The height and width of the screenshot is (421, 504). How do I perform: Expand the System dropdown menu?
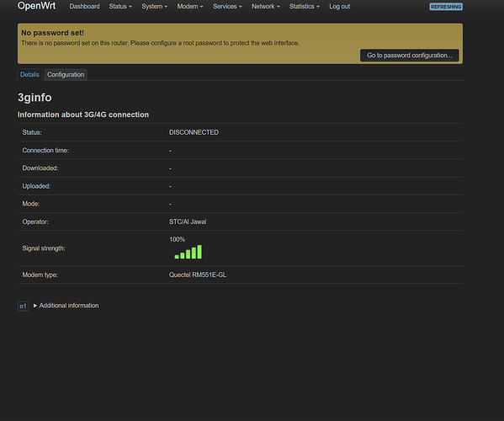click(155, 7)
